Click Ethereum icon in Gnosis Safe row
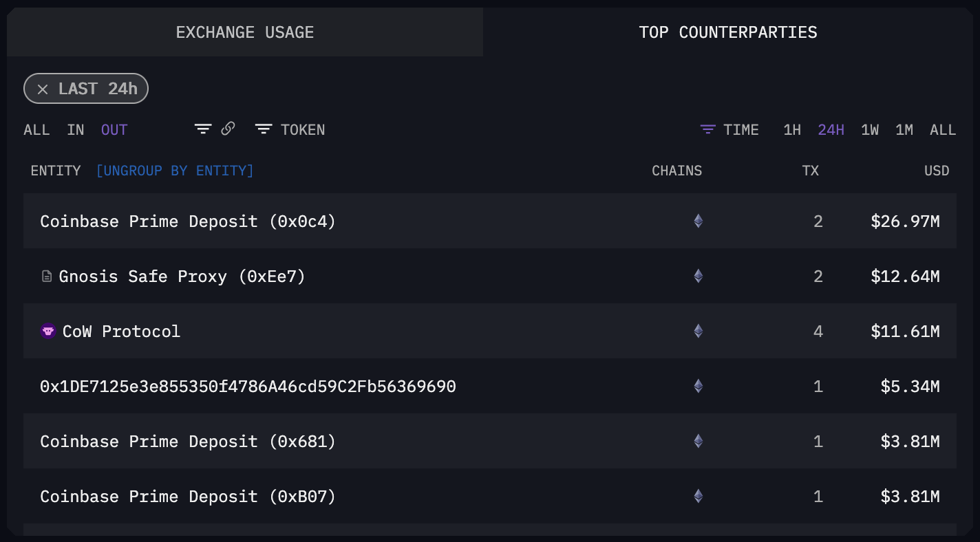Image resolution: width=980 pixels, height=542 pixels. [699, 276]
